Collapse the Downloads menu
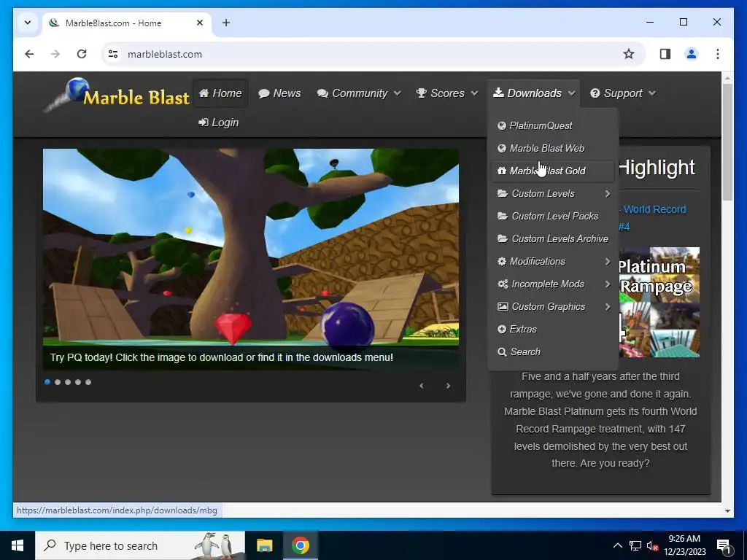The width and height of the screenshot is (747, 560). 533,93
